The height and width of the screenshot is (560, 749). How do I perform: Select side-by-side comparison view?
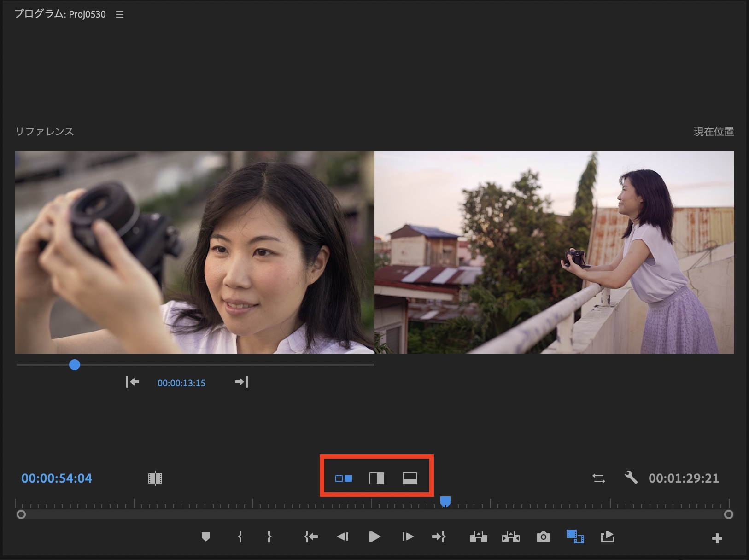[344, 478]
